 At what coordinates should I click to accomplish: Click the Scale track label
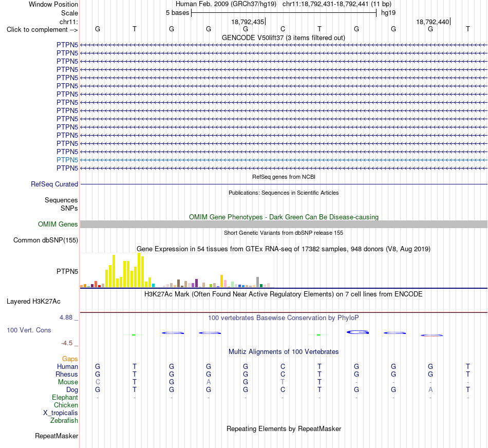tap(69, 13)
